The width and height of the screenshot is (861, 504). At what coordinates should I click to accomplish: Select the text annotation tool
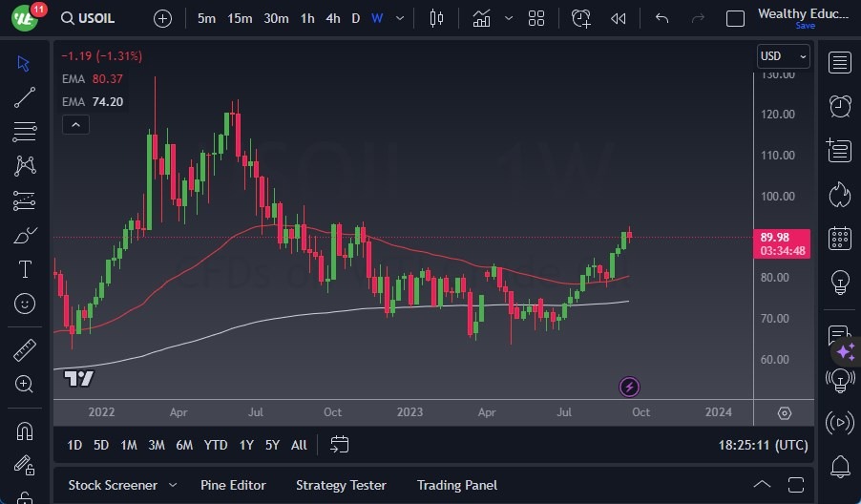[x=25, y=269]
